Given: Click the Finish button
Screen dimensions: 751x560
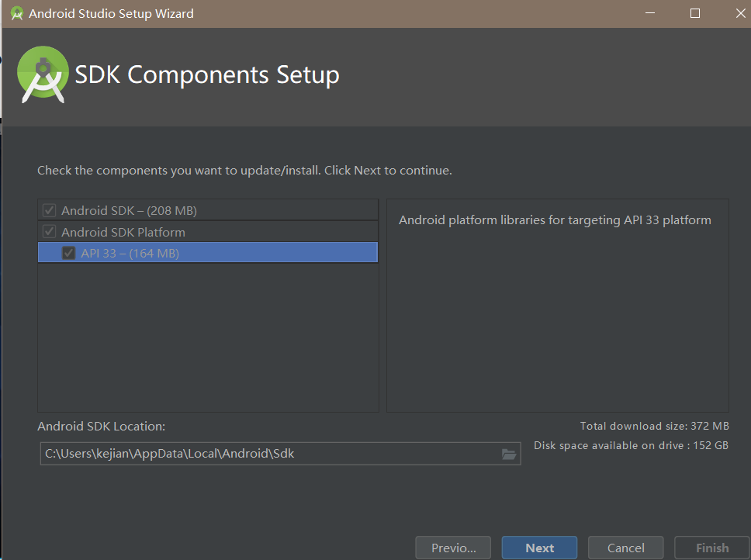Looking at the screenshot, I should point(711,548).
